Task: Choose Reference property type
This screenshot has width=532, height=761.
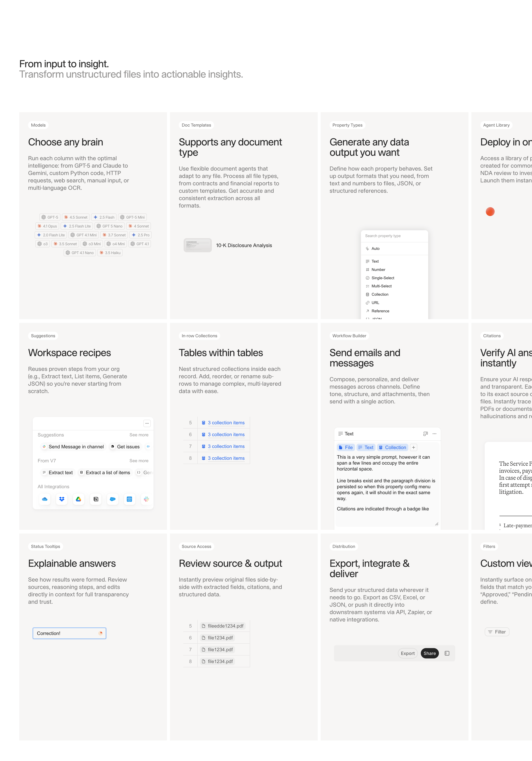Action: pos(394,311)
